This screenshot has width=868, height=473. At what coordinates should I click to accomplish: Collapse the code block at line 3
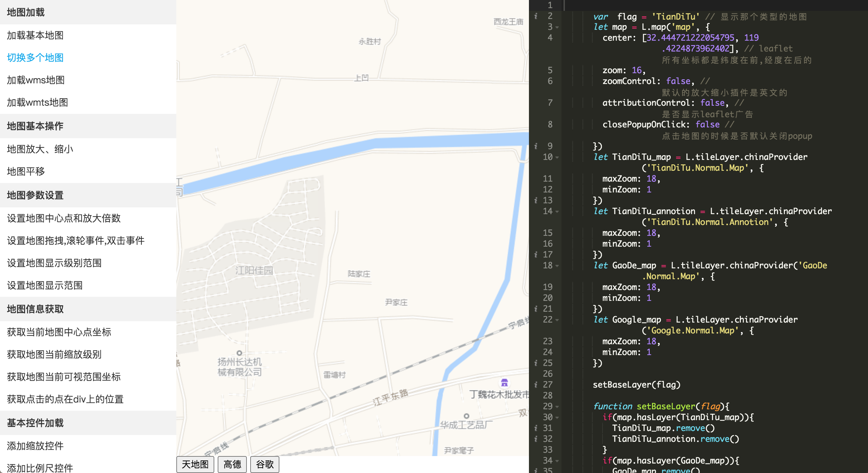coord(557,27)
